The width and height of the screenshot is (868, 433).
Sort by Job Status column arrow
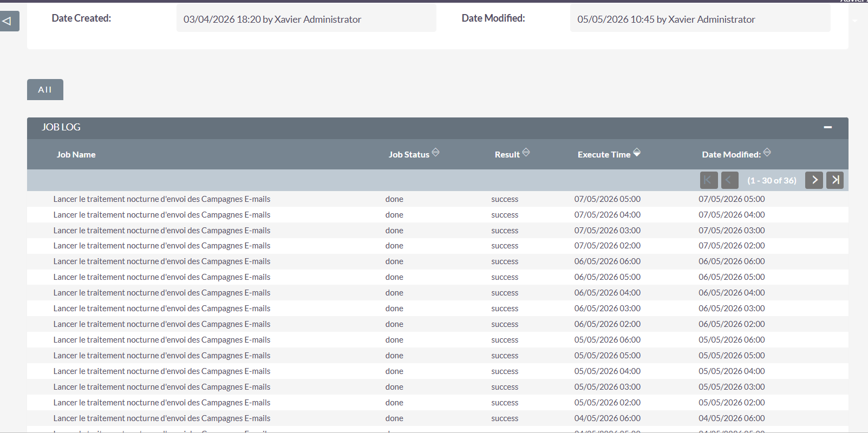(435, 153)
